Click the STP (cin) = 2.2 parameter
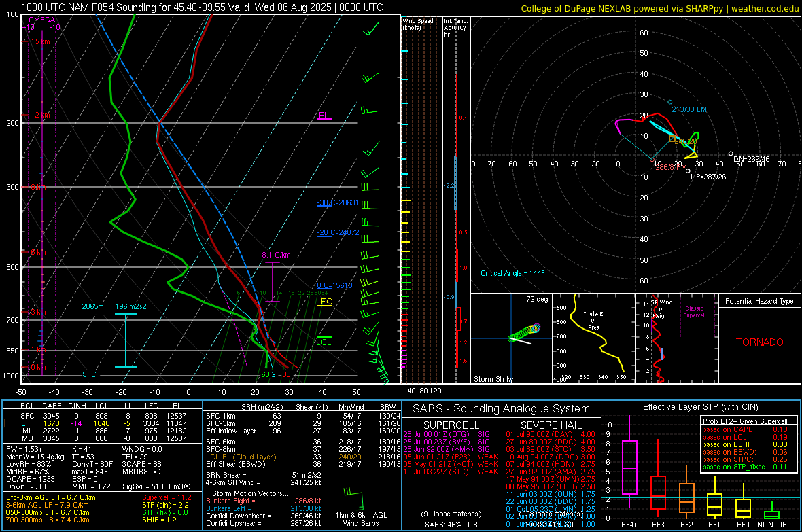 click(165, 505)
